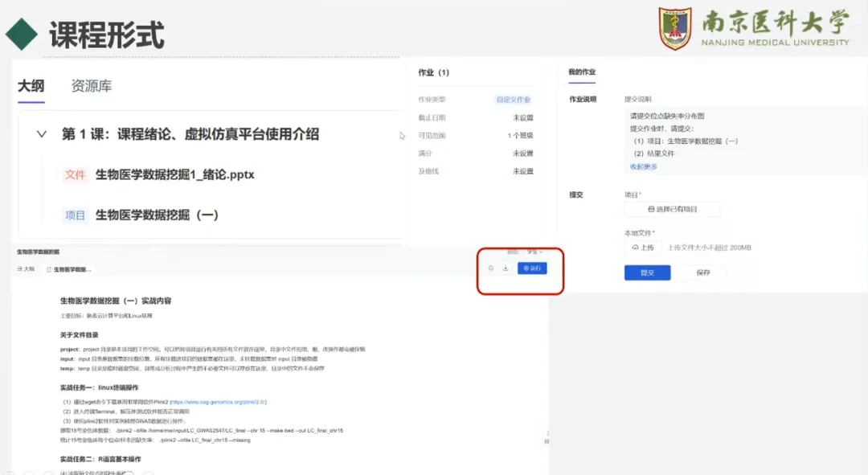Open the 学生 role dropdown
The width and height of the screenshot is (868, 475).
[x=534, y=252]
